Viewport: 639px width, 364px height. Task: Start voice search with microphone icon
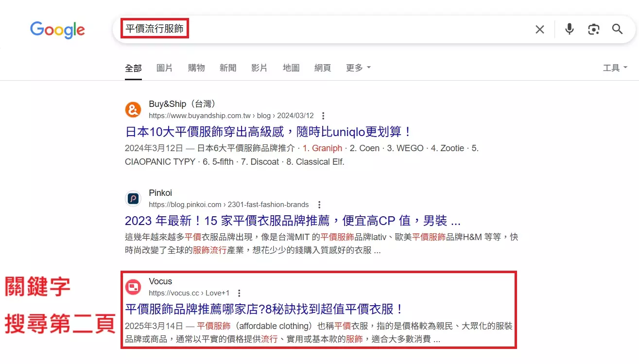tap(569, 29)
